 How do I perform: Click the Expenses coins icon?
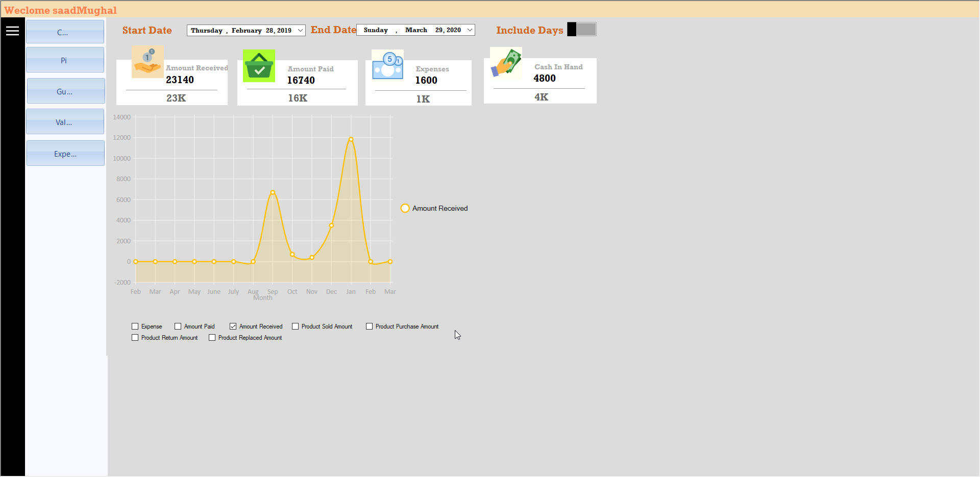tap(387, 65)
